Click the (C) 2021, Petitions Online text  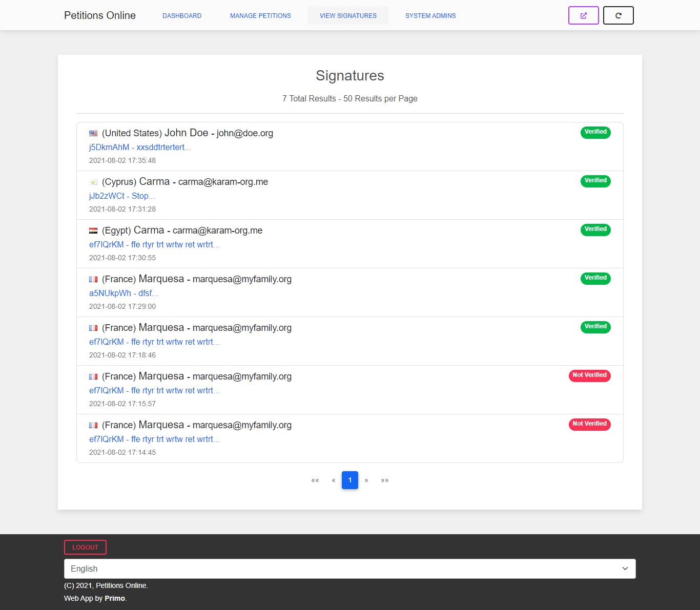click(106, 585)
